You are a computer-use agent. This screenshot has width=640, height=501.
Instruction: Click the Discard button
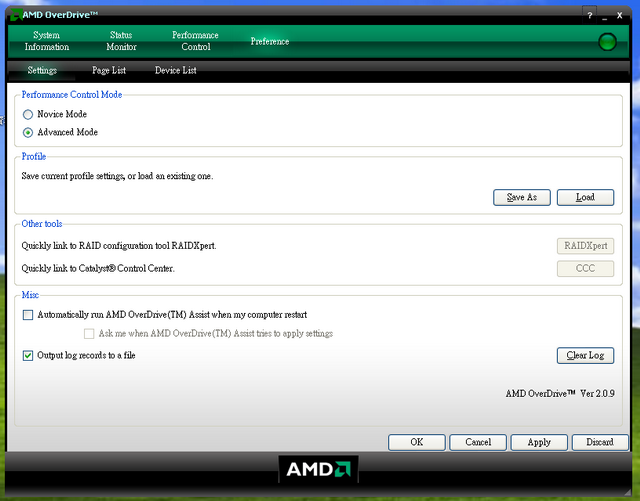point(600,442)
